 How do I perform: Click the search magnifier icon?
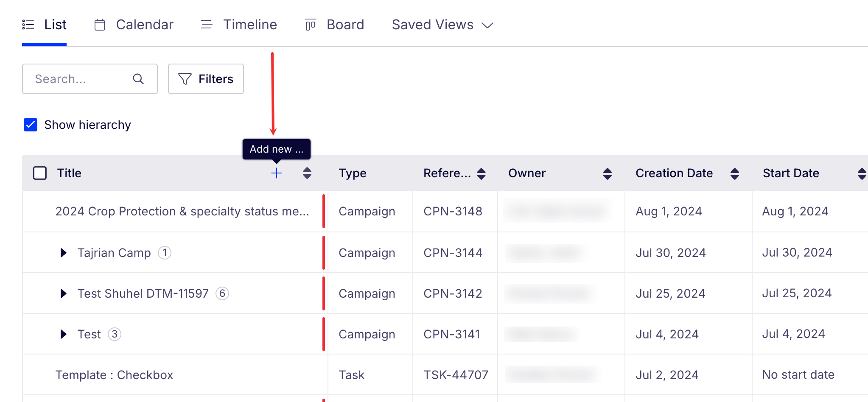(138, 79)
